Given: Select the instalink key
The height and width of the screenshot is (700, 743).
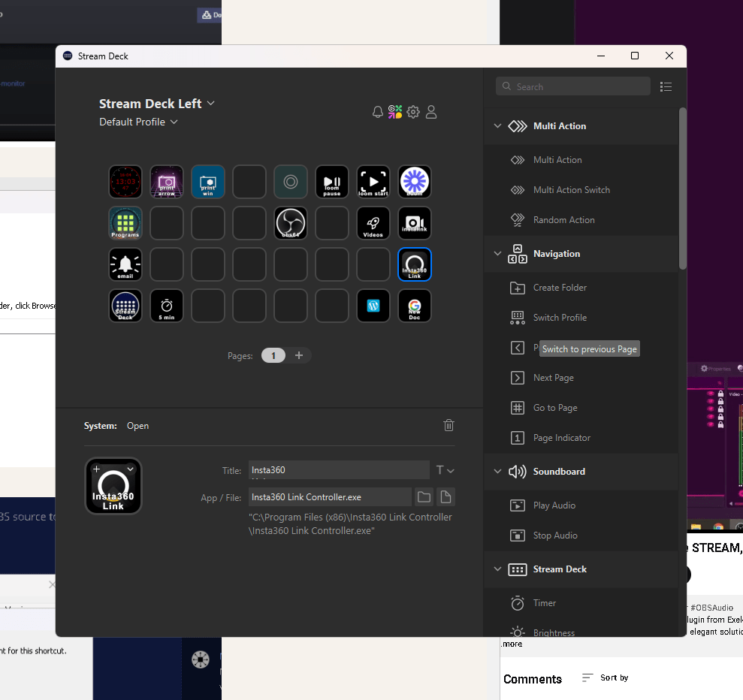Looking at the screenshot, I should [x=415, y=223].
